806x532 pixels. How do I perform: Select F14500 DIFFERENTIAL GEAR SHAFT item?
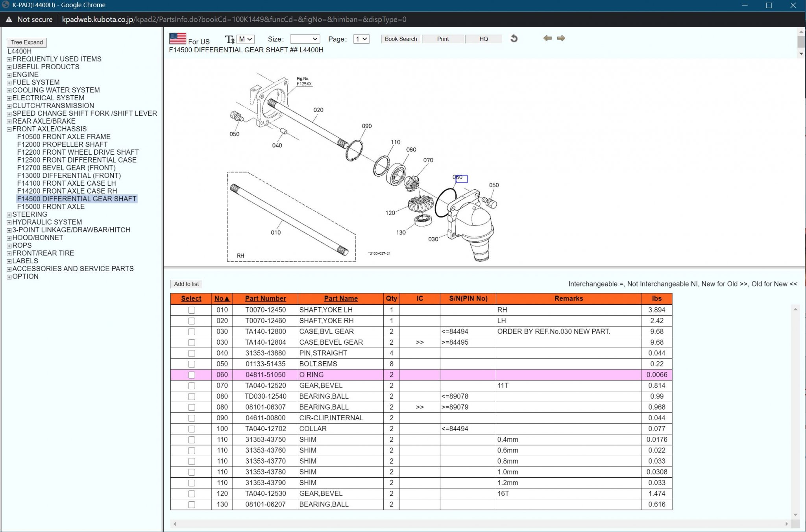pyautogui.click(x=77, y=199)
